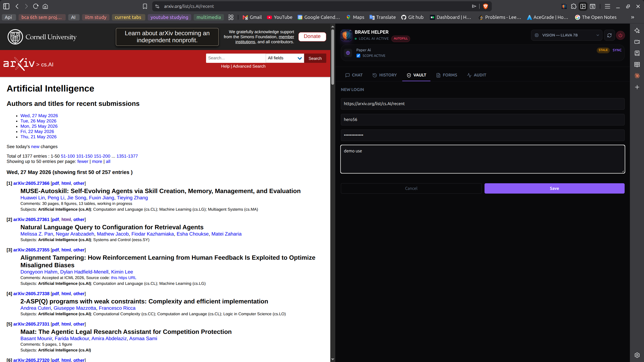
Task: Open the browser hamburger menu
Action: pos(607,6)
